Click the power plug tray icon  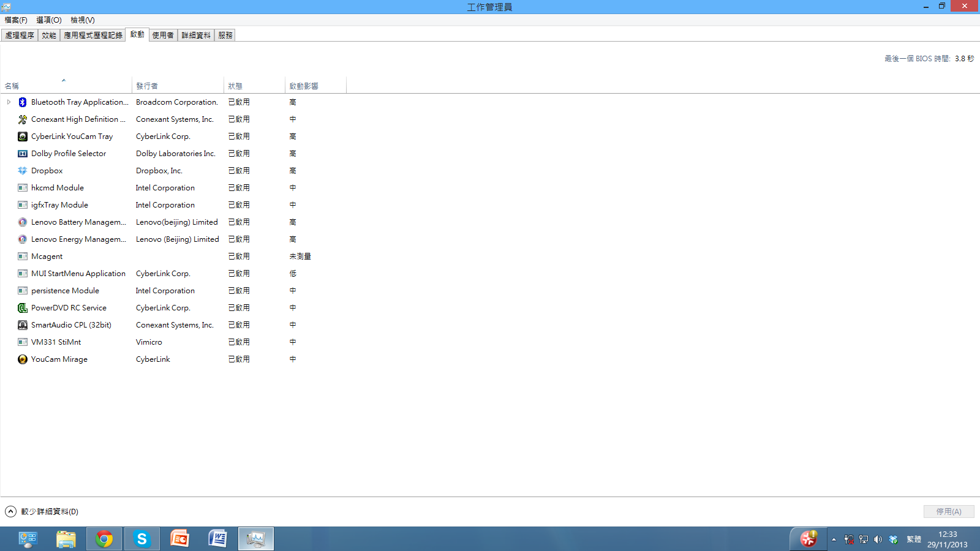pyautogui.click(x=849, y=539)
